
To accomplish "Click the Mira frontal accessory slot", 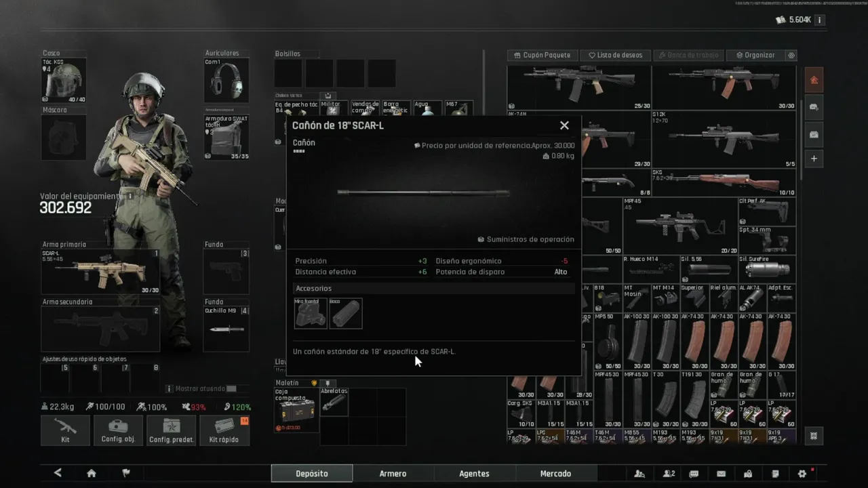I will point(311,313).
